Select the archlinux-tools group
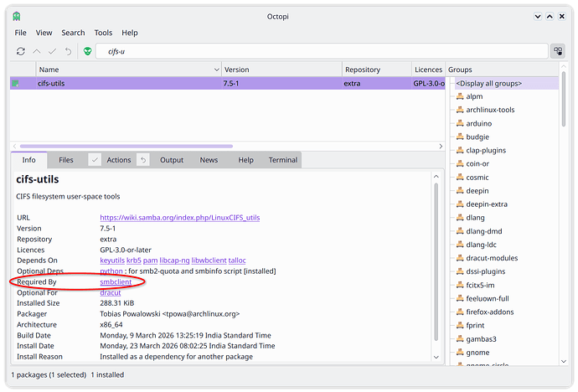 point(490,110)
